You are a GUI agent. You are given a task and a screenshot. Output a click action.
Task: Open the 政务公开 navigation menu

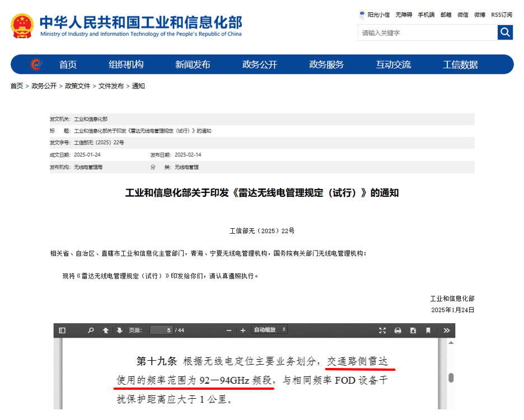coord(259,65)
